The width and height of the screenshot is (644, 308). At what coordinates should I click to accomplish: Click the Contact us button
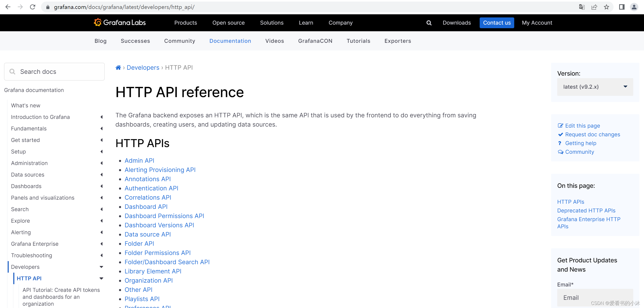tap(497, 23)
